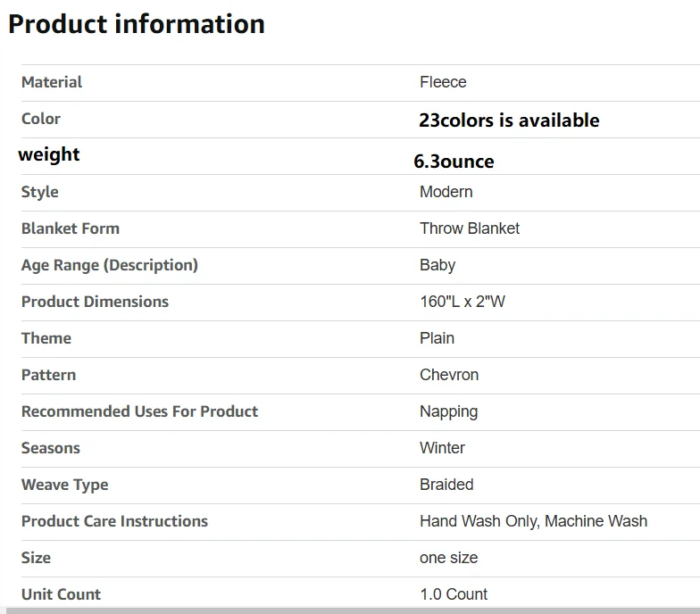The height and width of the screenshot is (614, 700).
Task: Click the Winter seasons value
Action: click(442, 448)
